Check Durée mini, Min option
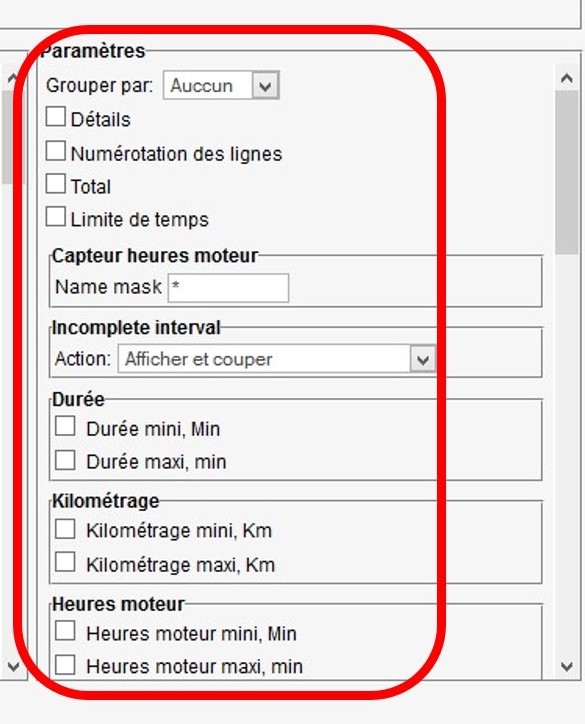The image size is (585, 724). tap(65, 426)
